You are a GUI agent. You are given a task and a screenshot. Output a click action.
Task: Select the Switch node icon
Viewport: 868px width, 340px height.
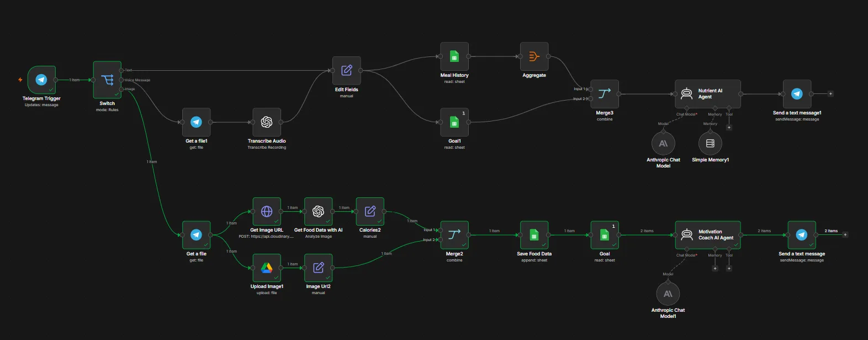point(107,80)
